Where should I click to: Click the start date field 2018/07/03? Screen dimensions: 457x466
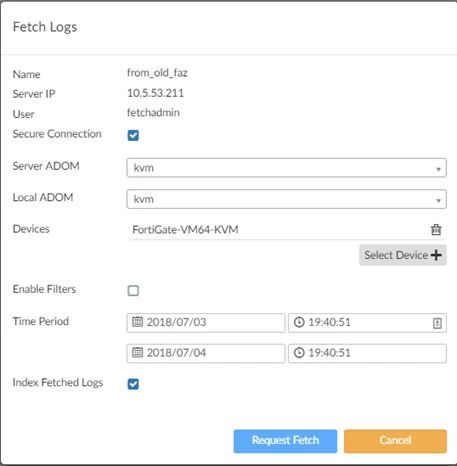pos(206,323)
